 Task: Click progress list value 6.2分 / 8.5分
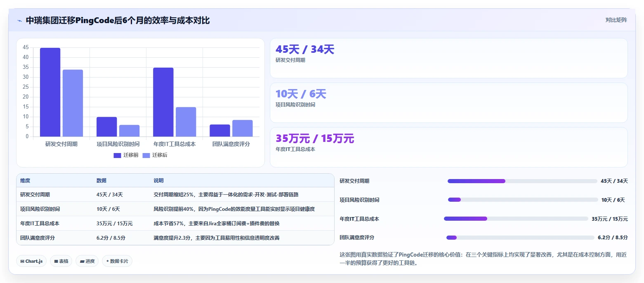point(613,238)
